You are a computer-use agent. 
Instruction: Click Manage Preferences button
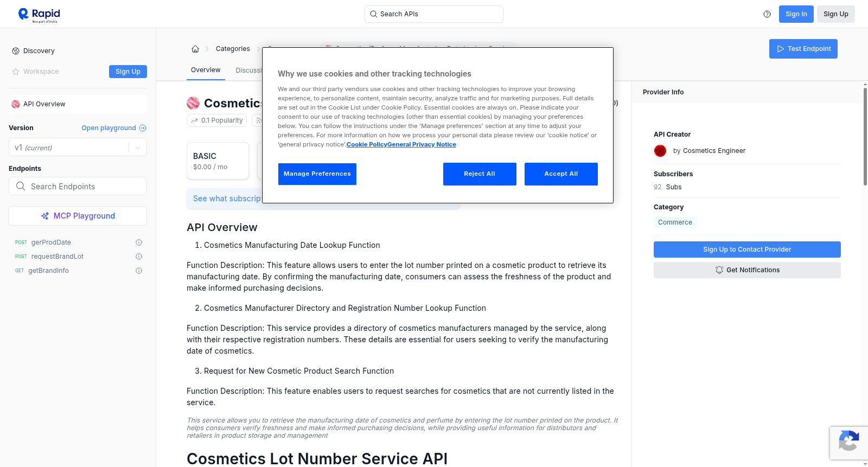[x=317, y=174]
